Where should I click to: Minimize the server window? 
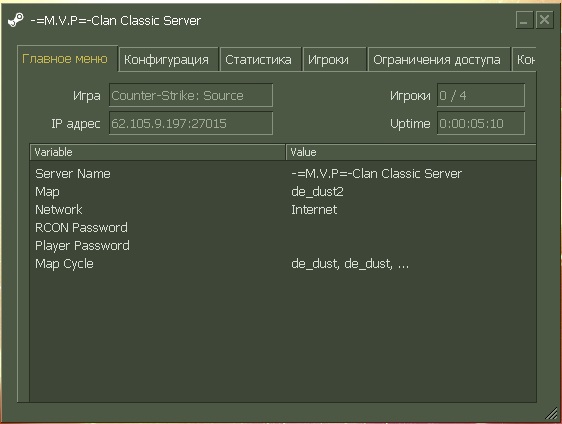(524, 20)
